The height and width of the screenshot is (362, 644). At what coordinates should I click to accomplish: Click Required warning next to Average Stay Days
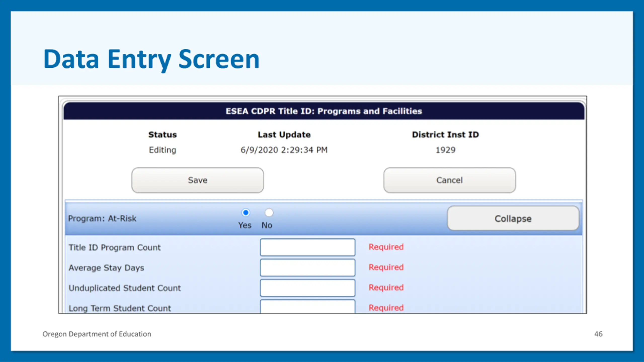(x=386, y=267)
